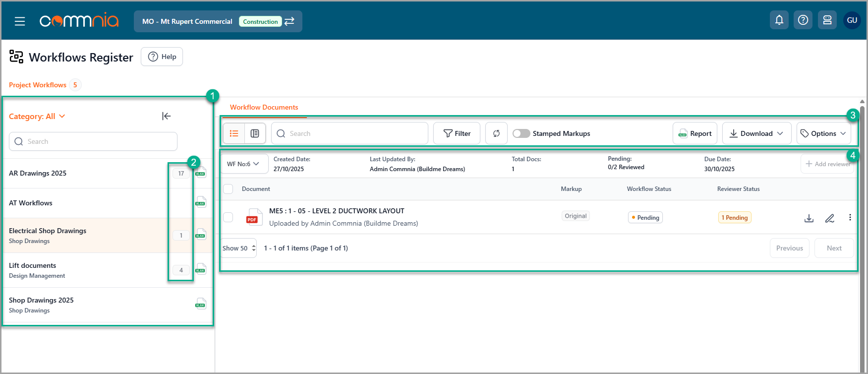
Task: Open the WF No:6 selector
Action: (243, 164)
